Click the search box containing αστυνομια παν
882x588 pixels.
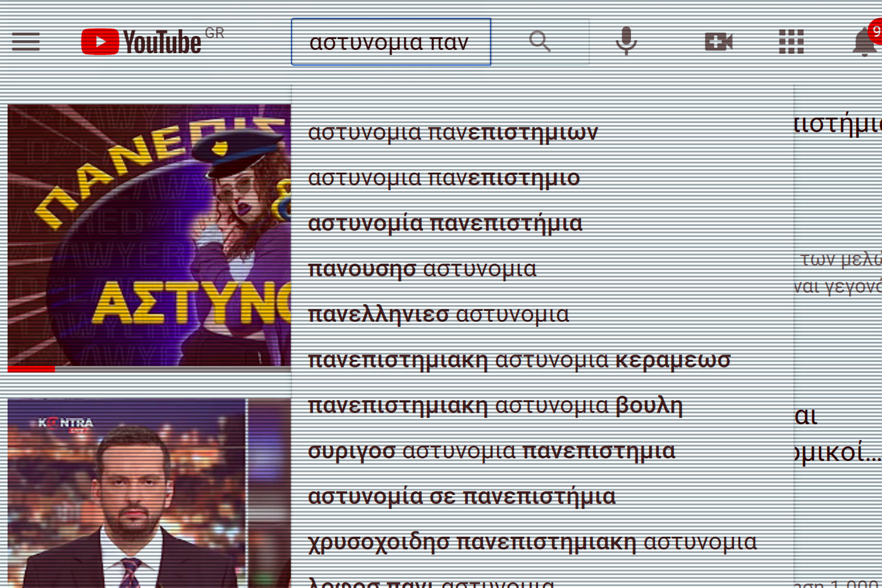[390, 42]
